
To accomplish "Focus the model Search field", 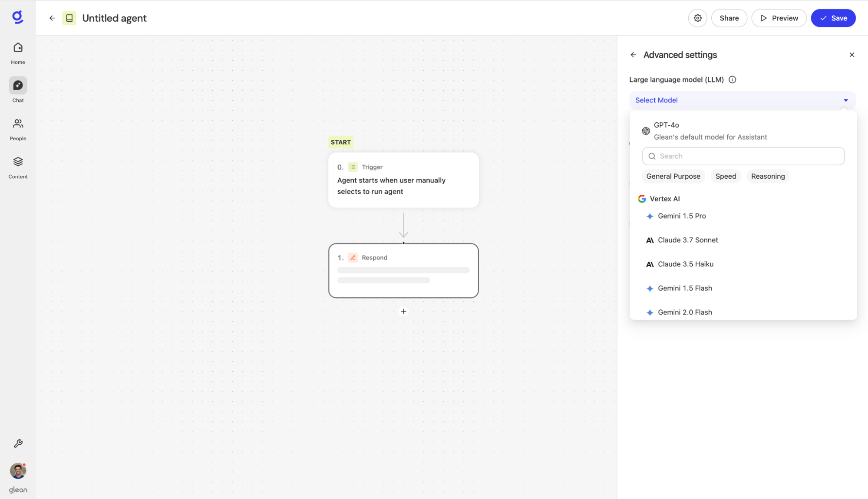I will [743, 156].
